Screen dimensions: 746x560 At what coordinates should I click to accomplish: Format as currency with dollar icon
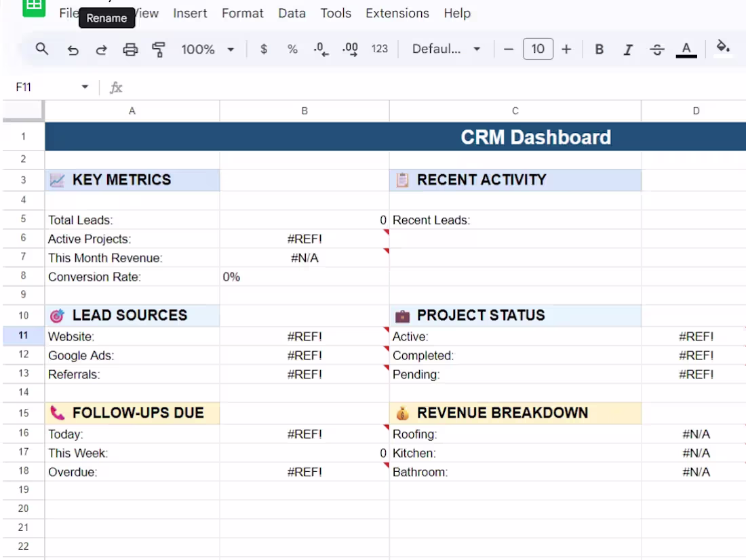coord(264,49)
